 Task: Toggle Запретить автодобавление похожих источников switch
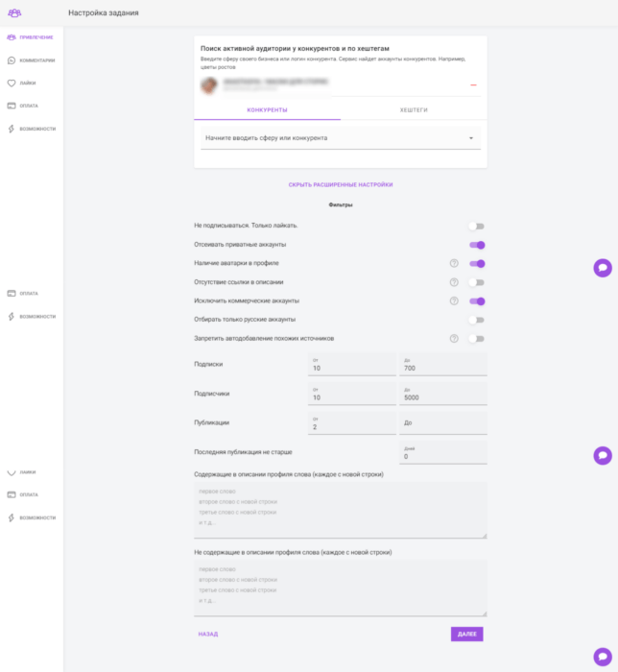tap(477, 339)
